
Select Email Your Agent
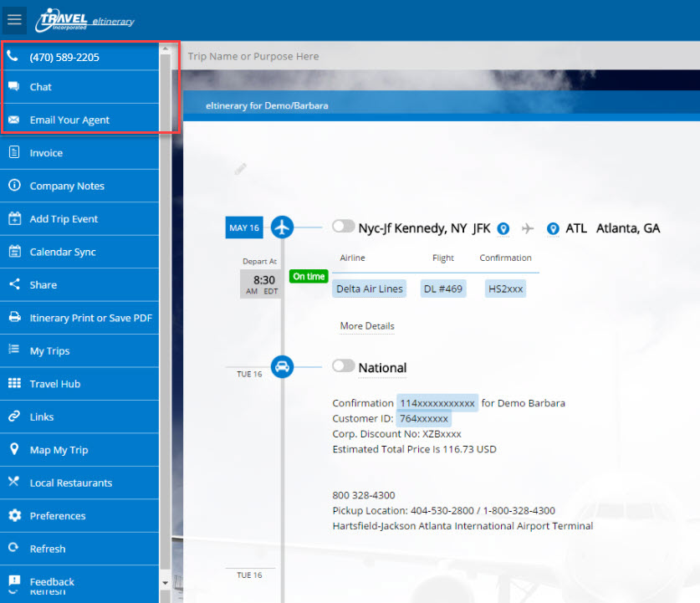click(79, 120)
